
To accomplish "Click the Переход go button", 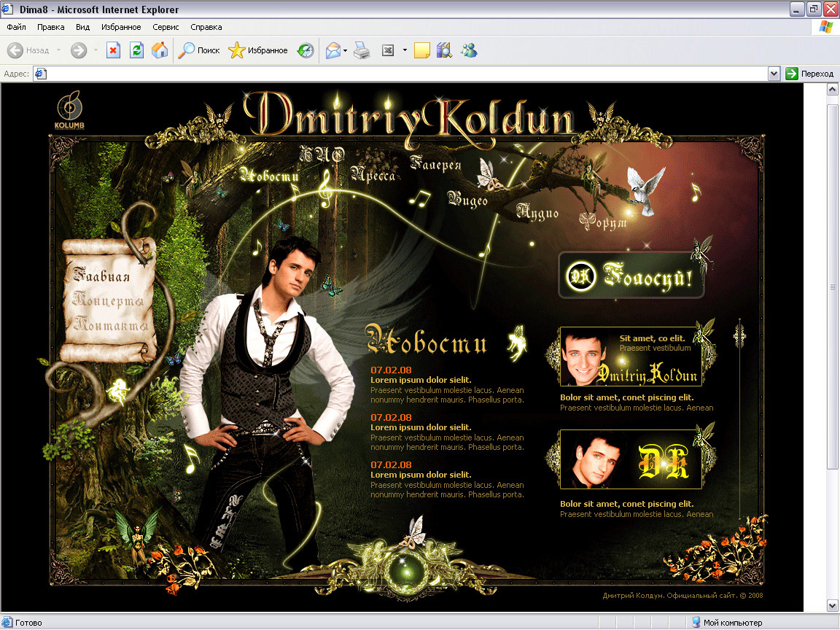I will 810,74.
